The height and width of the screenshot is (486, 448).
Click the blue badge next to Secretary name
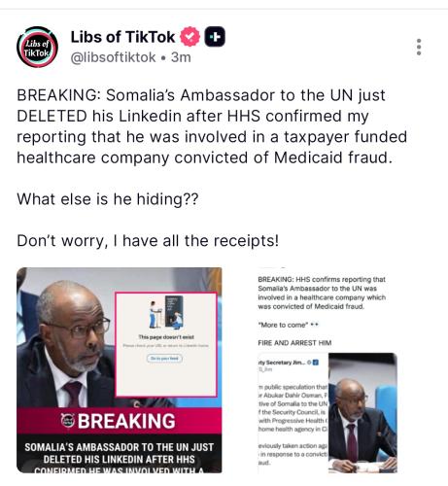[x=316, y=363]
